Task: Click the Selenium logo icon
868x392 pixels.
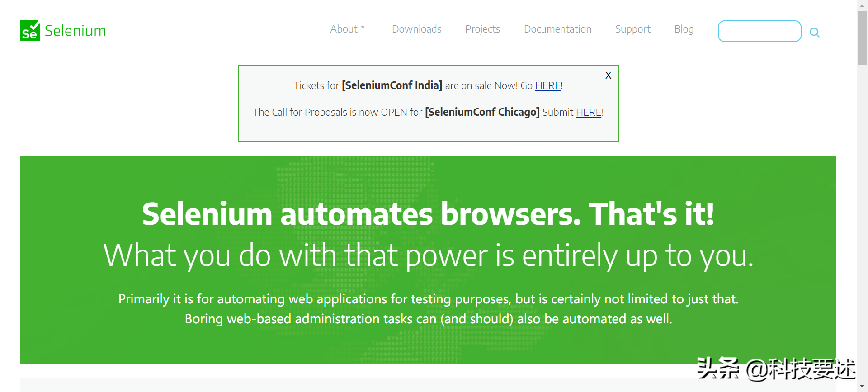Action: (x=30, y=30)
